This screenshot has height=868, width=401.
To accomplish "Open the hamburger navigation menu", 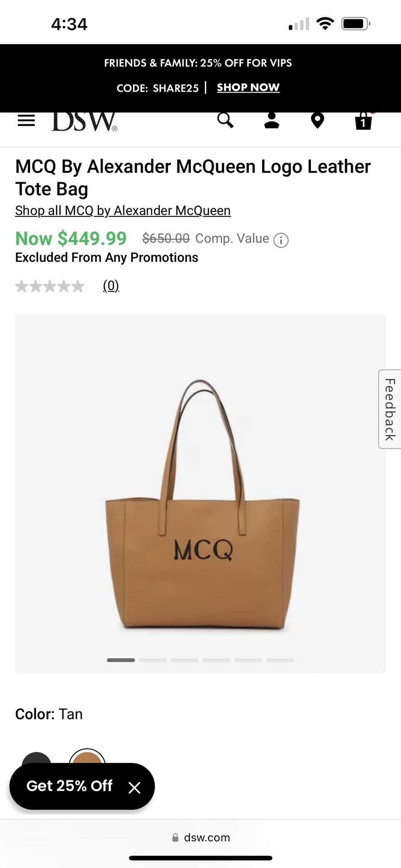I will [26, 121].
